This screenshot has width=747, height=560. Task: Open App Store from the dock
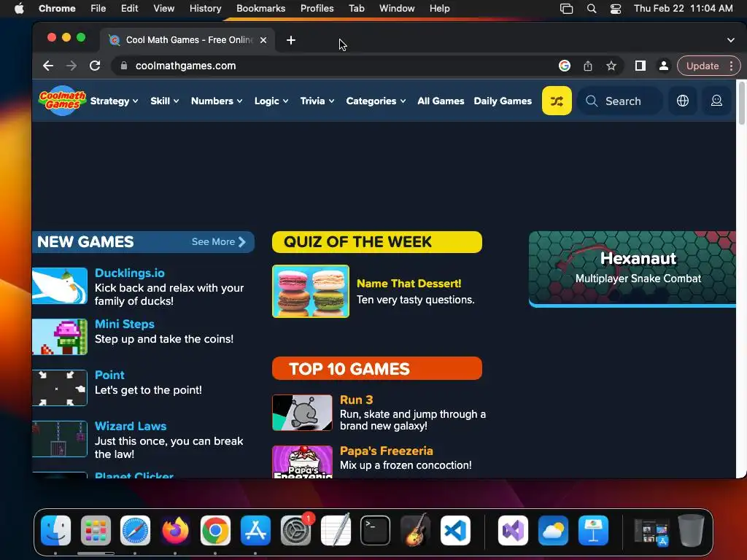click(x=255, y=531)
